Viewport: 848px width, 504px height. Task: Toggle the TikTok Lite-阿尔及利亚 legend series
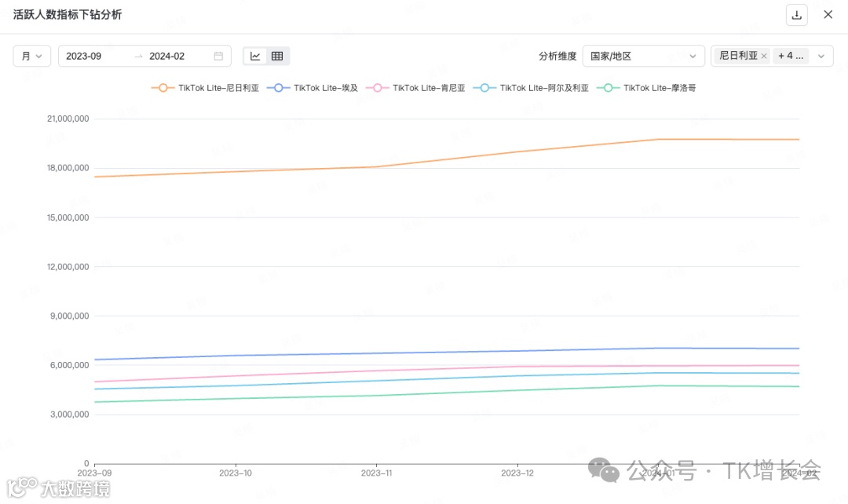click(x=531, y=88)
